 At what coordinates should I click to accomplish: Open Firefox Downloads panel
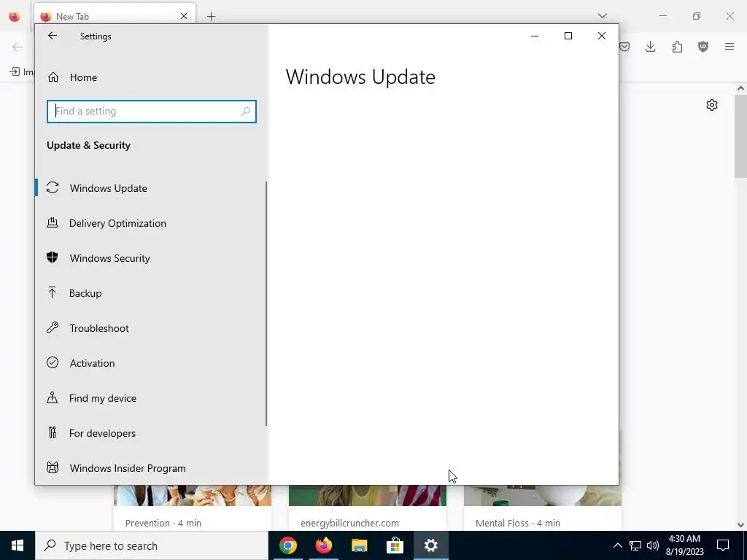[650, 47]
